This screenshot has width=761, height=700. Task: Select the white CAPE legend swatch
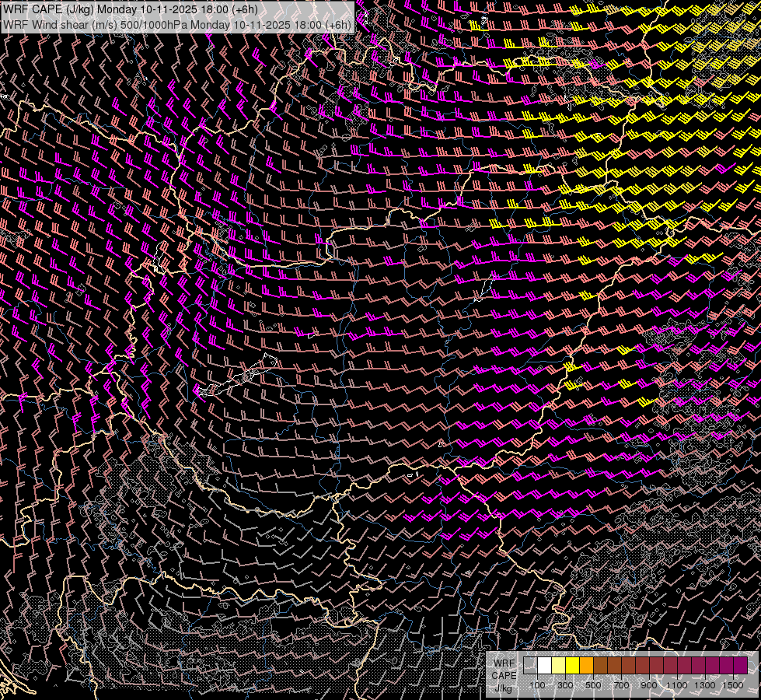tap(545, 665)
